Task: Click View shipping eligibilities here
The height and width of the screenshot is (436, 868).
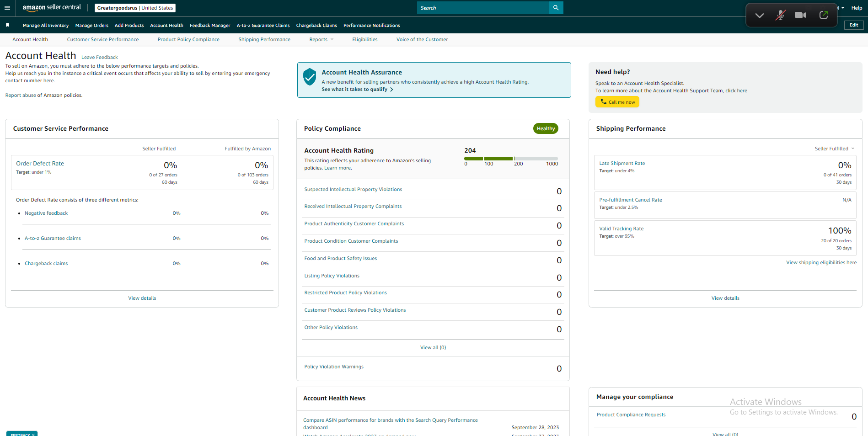Action: [x=821, y=263]
